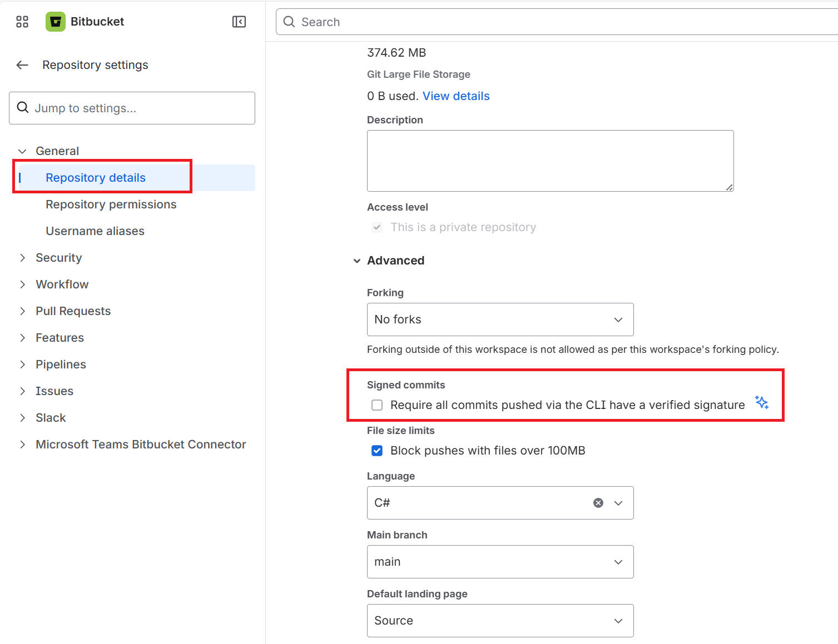838x644 pixels.
Task: Click the Bitbucket logo icon
Action: coord(56,22)
